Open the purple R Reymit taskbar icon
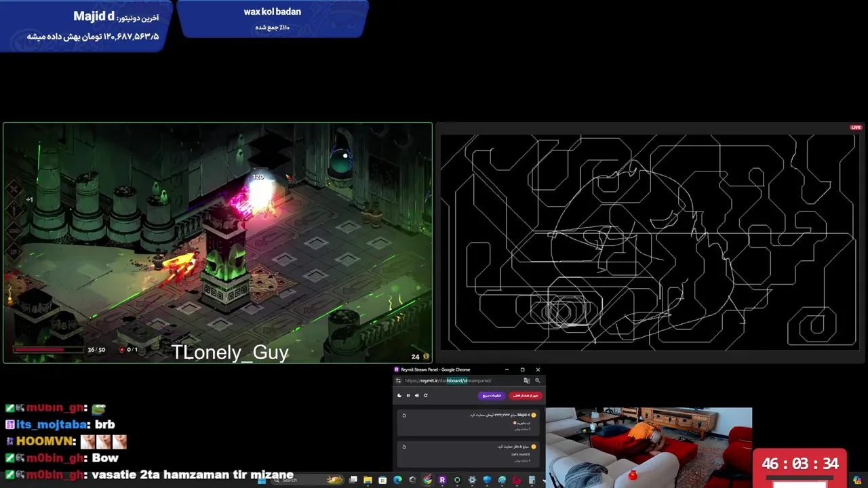This screenshot has width=868, height=488. point(442,480)
